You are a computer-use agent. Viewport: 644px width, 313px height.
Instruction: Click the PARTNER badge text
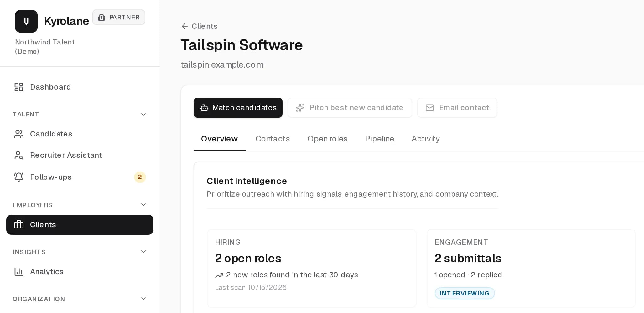coord(124,18)
